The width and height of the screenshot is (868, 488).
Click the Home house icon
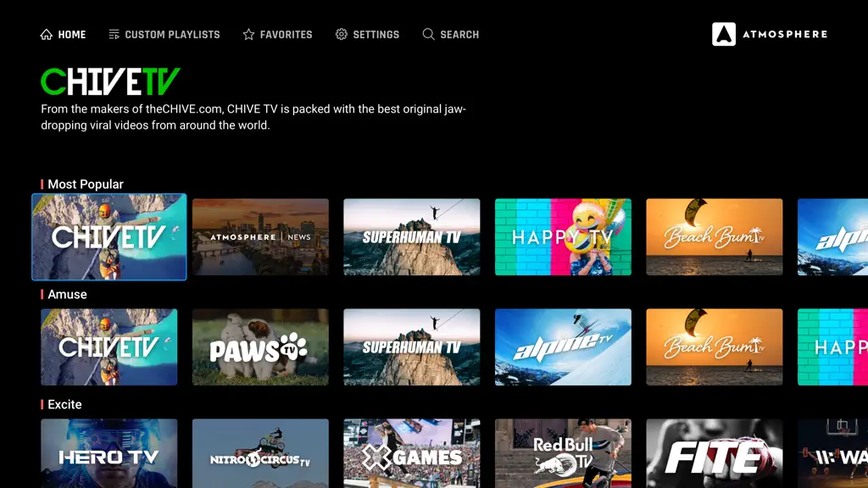pyautogui.click(x=47, y=34)
